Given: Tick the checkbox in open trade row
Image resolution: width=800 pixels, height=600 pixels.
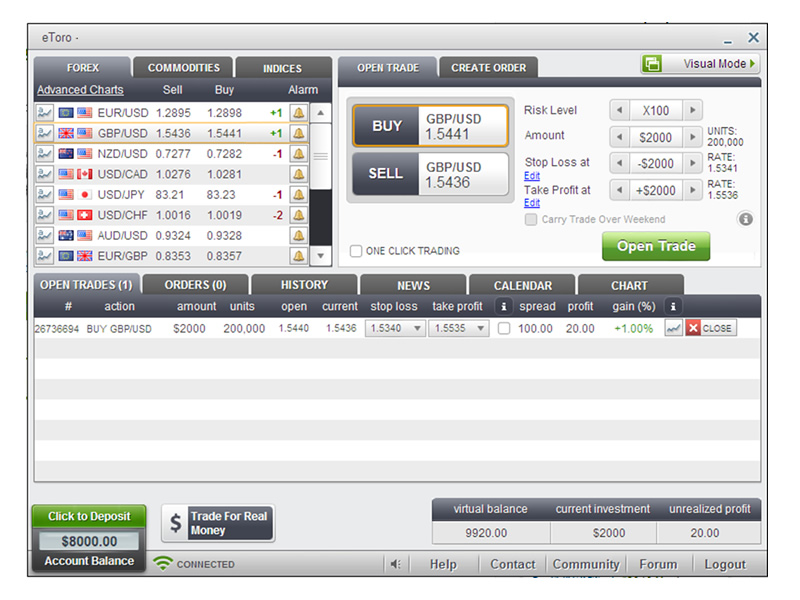Looking at the screenshot, I should (504, 328).
